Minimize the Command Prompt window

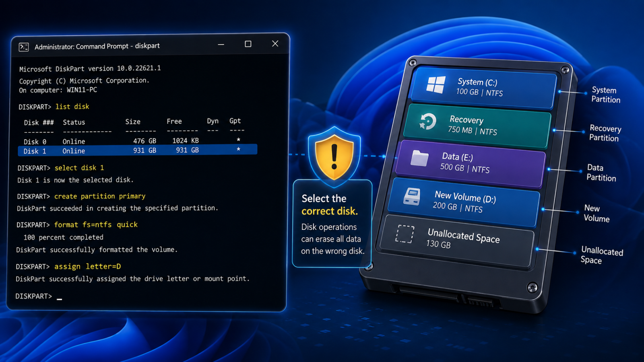tap(221, 44)
